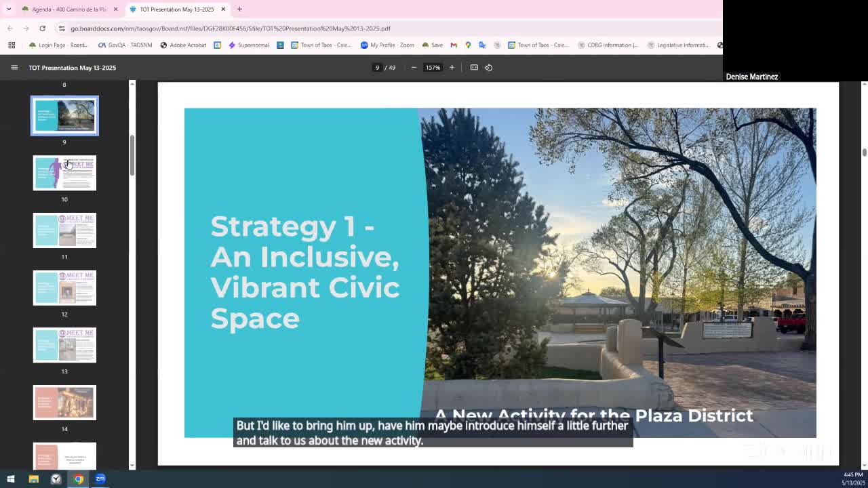The width and height of the screenshot is (868, 488).
Task: Click the zoom percentage field
Action: tap(433, 67)
